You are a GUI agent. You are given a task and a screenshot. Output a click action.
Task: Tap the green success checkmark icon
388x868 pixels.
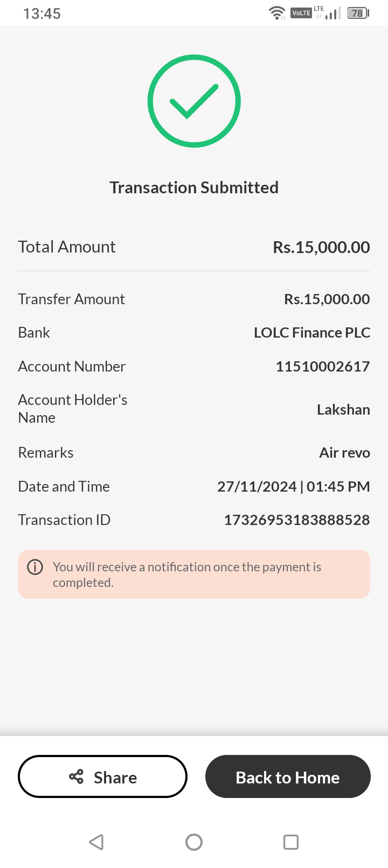(194, 101)
